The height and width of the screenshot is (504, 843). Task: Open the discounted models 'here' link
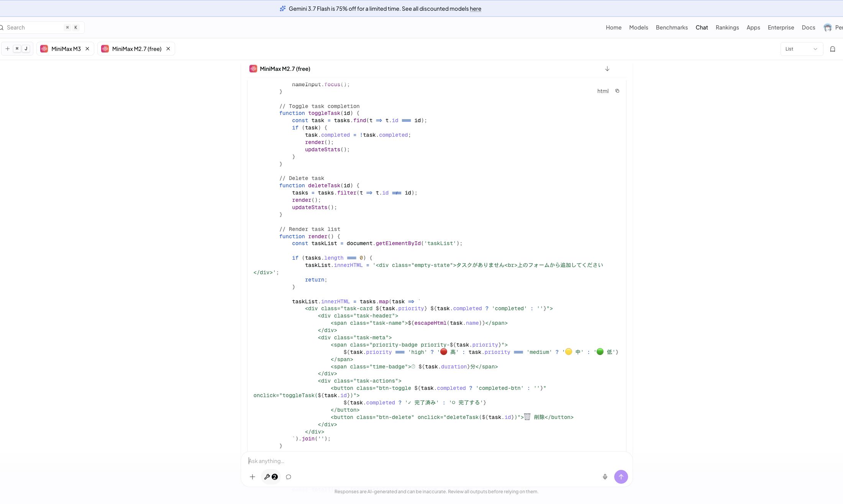point(475,8)
